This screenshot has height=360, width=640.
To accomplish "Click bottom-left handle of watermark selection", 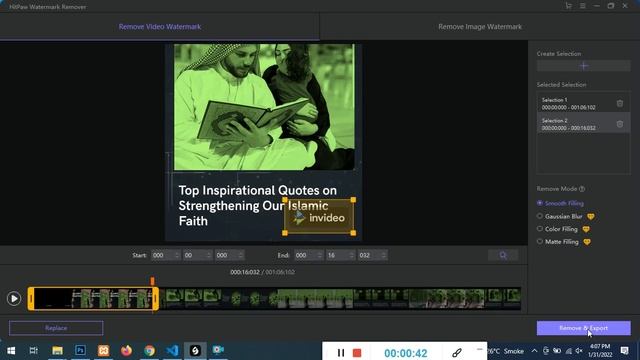I will tap(285, 233).
